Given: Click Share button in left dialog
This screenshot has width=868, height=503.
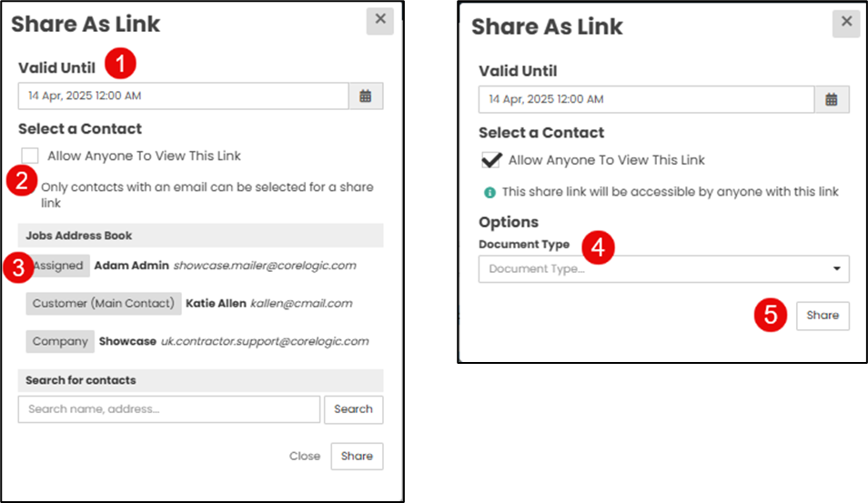Looking at the screenshot, I should [357, 457].
